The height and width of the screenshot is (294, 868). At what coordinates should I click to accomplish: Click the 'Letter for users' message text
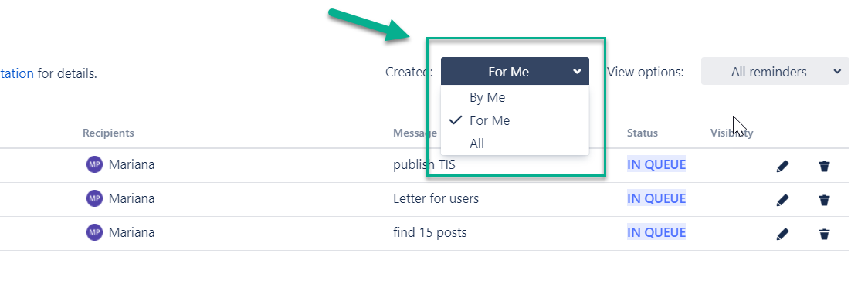[x=436, y=198]
